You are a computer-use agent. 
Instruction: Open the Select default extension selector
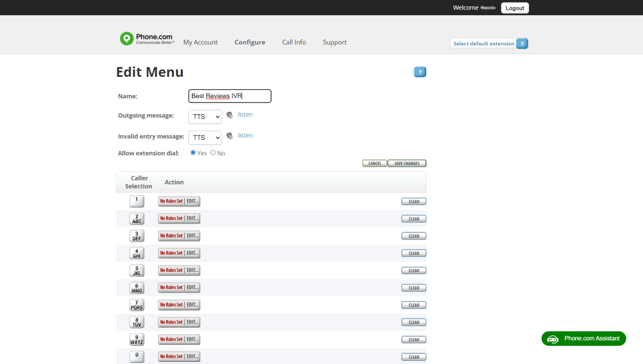[484, 43]
